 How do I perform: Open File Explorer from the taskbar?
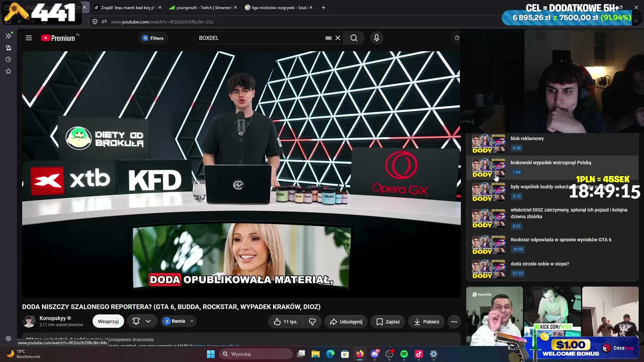coord(315,354)
